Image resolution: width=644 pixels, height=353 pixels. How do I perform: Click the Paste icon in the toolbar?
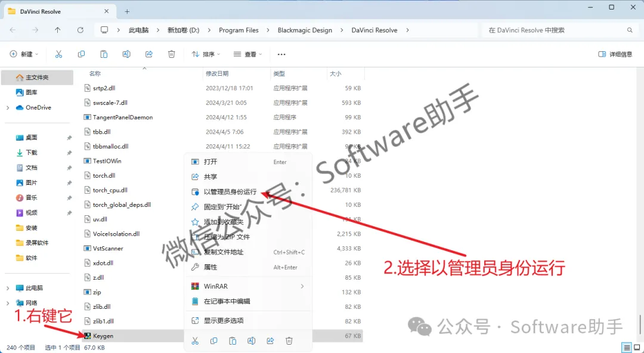click(x=104, y=54)
